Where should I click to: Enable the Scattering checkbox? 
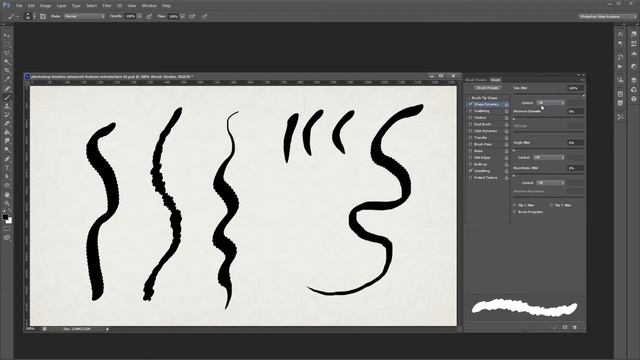click(471, 111)
